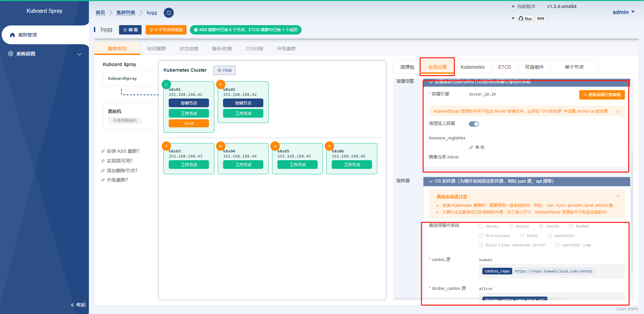Toggle the 清理孤儿容器 switch
This screenshot has height=314, width=644.
tap(474, 124)
